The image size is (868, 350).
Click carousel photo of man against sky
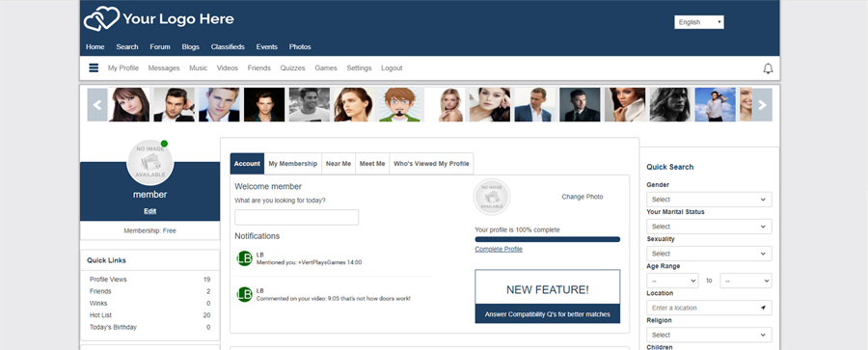coord(716,105)
